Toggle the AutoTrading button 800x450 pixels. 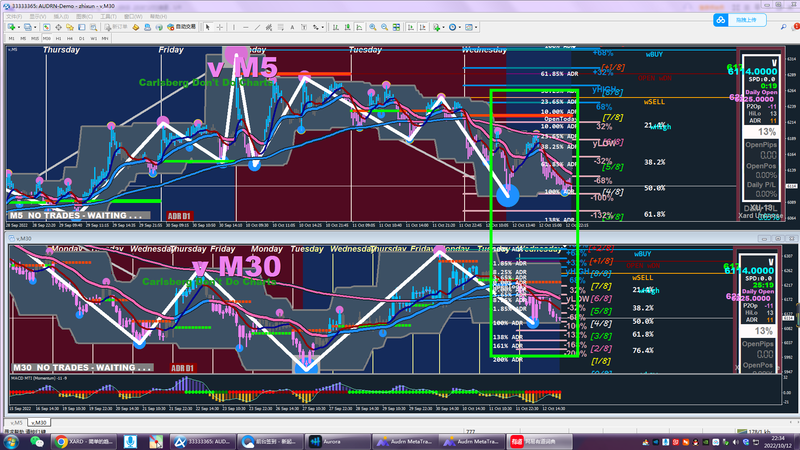point(181,27)
